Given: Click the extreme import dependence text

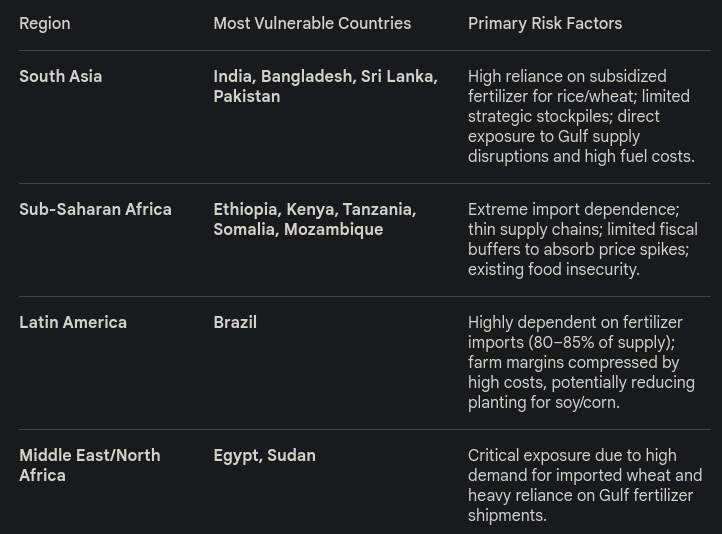Looking at the screenshot, I should pyautogui.click(x=573, y=210).
